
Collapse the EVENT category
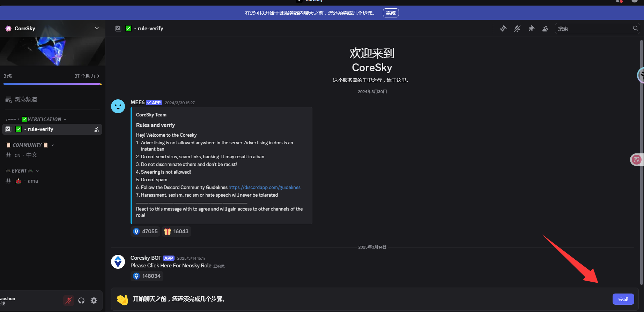[x=22, y=171]
